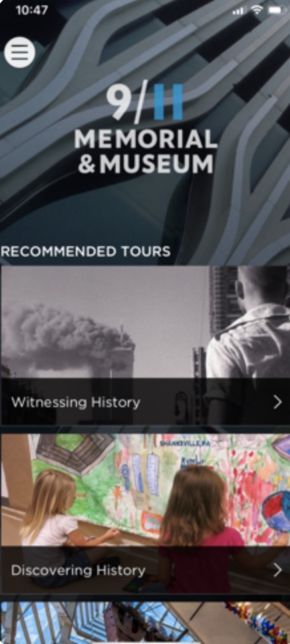The image size is (290, 644).
Task: Expand the Discovering History chevron
Action: (x=277, y=570)
